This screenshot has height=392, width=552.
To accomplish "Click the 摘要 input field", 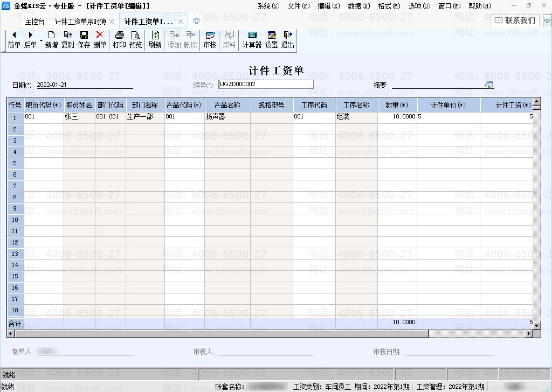I will point(438,85).
